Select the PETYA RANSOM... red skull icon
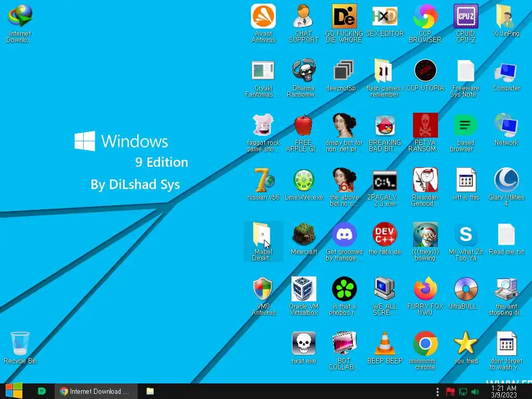This screenshot has height=399, width=532. pyautogui.click(x=425, y=133)
